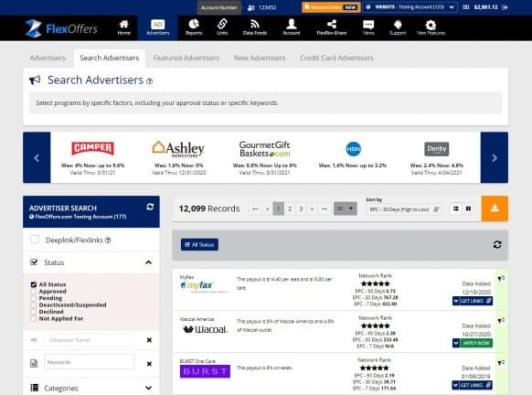Expand the Categories filter section
The width and height of the screenshot is (532, 395).
[x=149, y=388]
